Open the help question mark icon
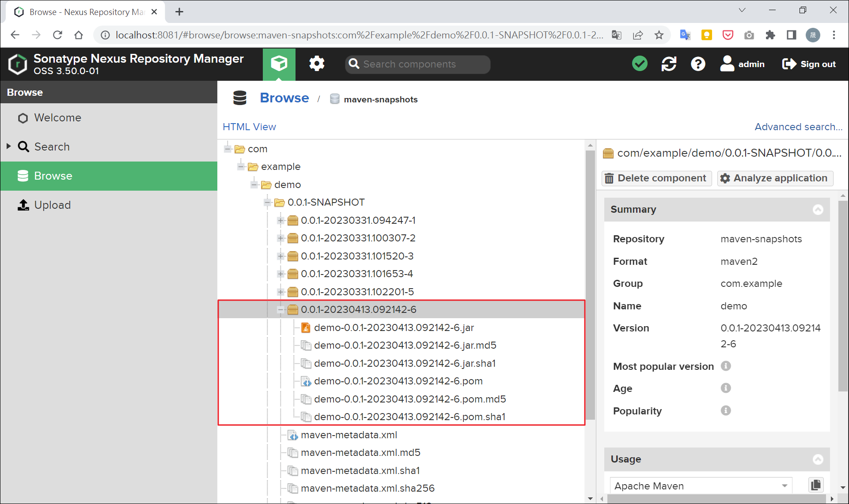This screenshot has width=849, height=504. coord(697,64)
